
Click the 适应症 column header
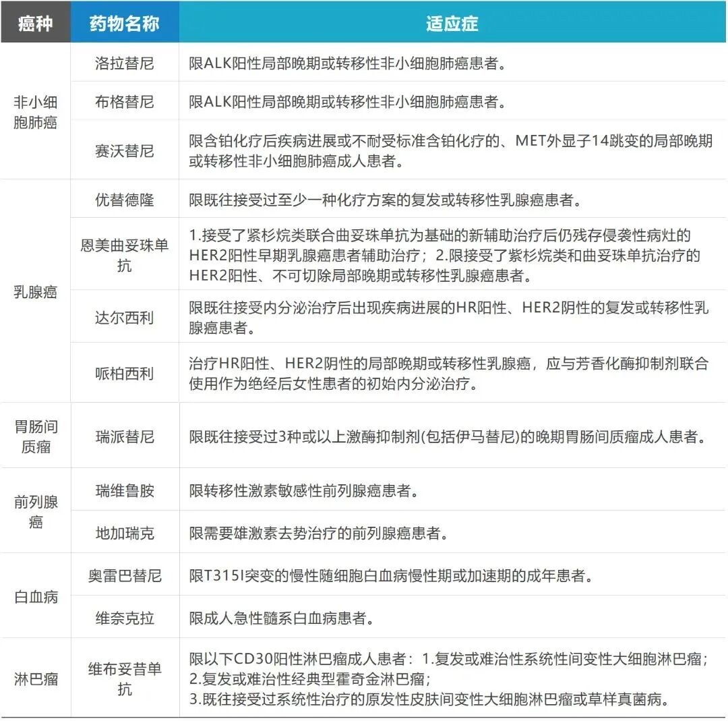[452, 24]
